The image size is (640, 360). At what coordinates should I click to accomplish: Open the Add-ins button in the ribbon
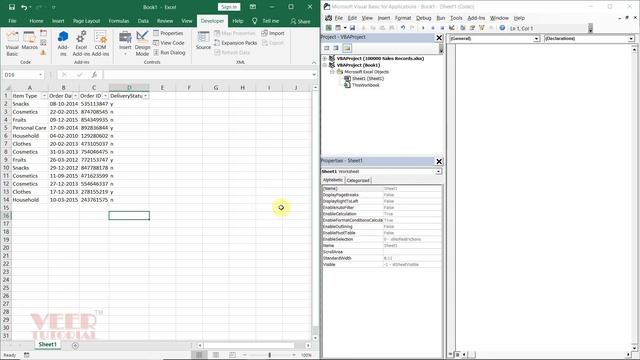tap(63, 44)
